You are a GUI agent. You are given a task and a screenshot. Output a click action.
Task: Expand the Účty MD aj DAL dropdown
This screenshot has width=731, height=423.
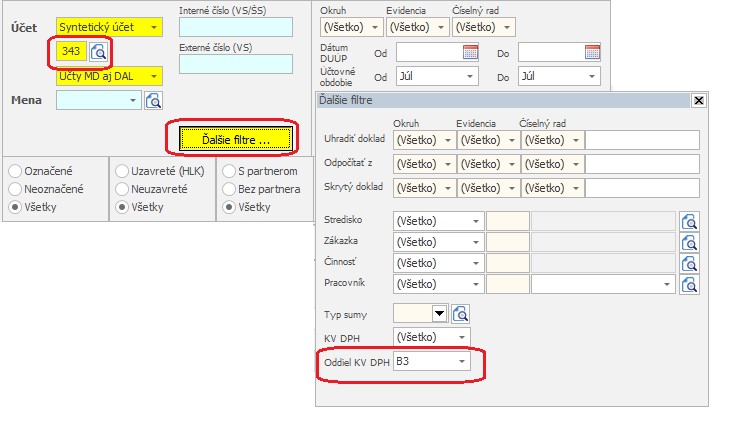[x=153, y=75]
